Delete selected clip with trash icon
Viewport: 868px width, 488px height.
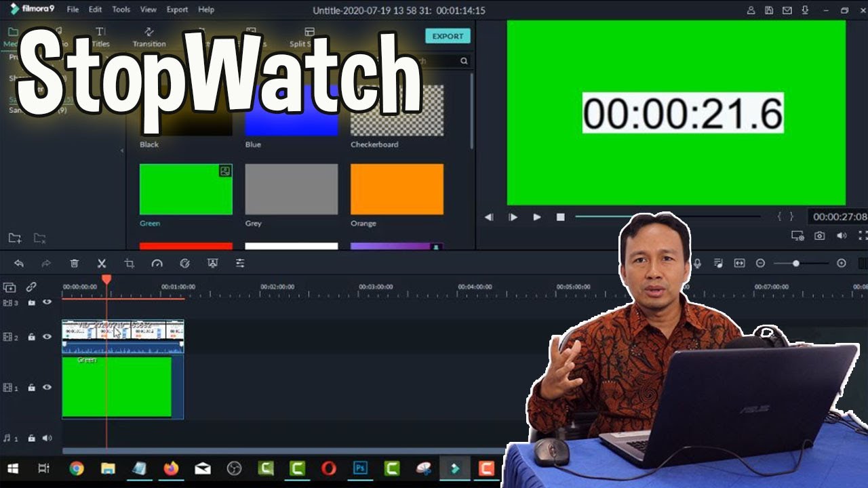(x=75, y=264)
